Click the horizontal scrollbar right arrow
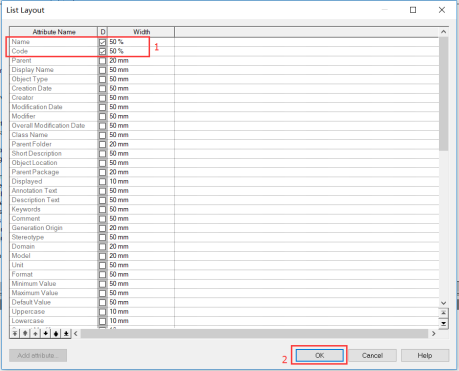Viewport: 459px width, 371px height. 433,333
